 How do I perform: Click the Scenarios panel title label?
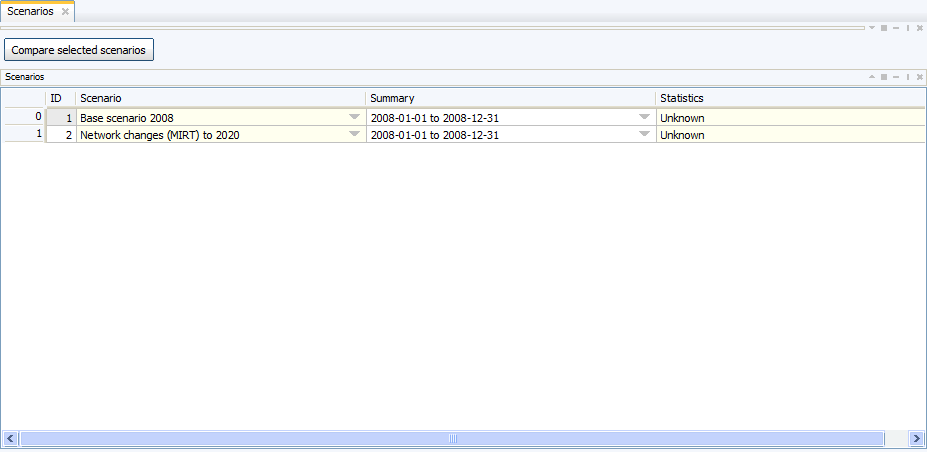(24, 77)
